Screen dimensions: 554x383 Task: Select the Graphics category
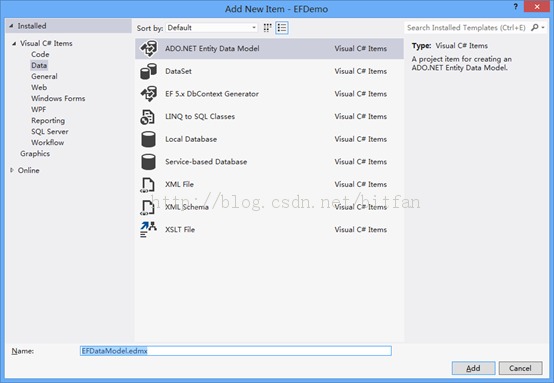pos(35,154)
